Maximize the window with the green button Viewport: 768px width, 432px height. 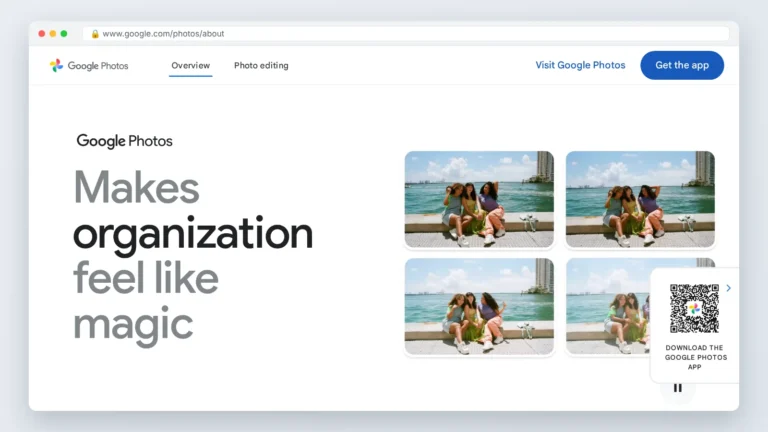pos(64,34)
